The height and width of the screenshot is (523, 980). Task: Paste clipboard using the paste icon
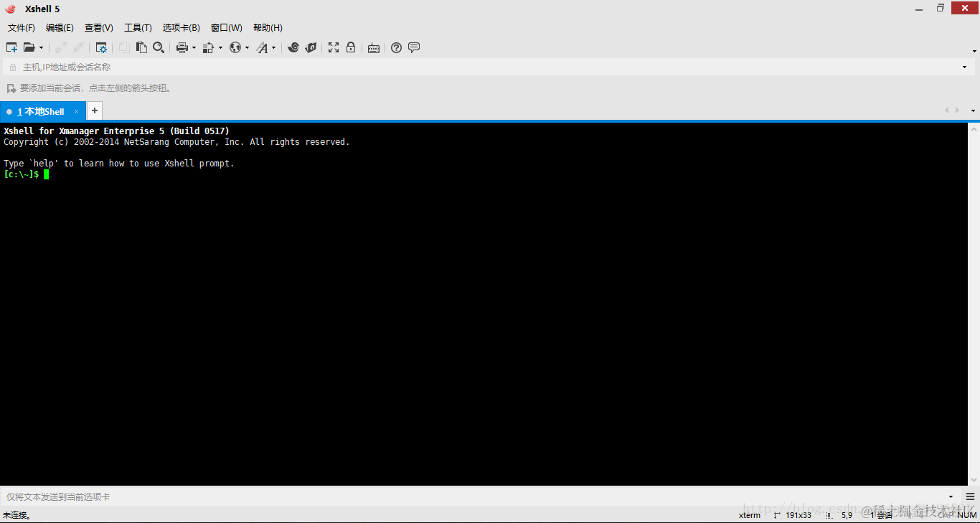point(141,47)
